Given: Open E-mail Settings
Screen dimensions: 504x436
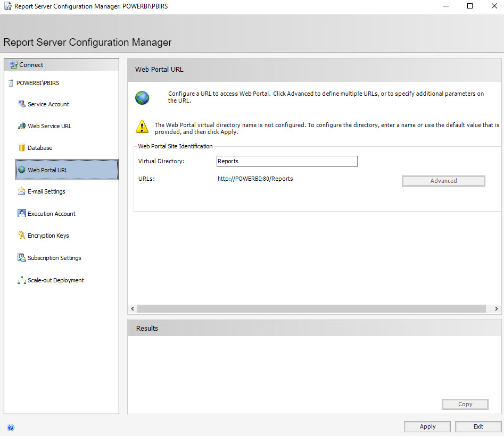Looking at the screenshot, I should tap(46, 191).
